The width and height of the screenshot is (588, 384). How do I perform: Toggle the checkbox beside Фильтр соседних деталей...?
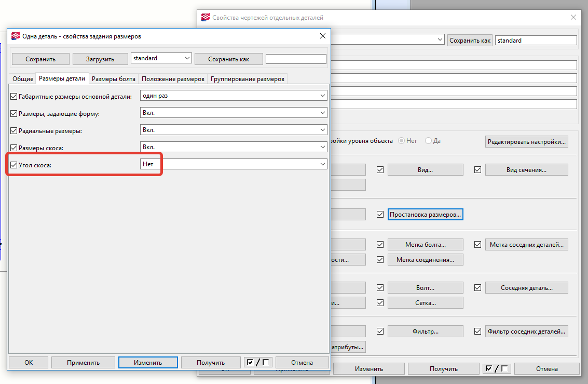[477, 331]
